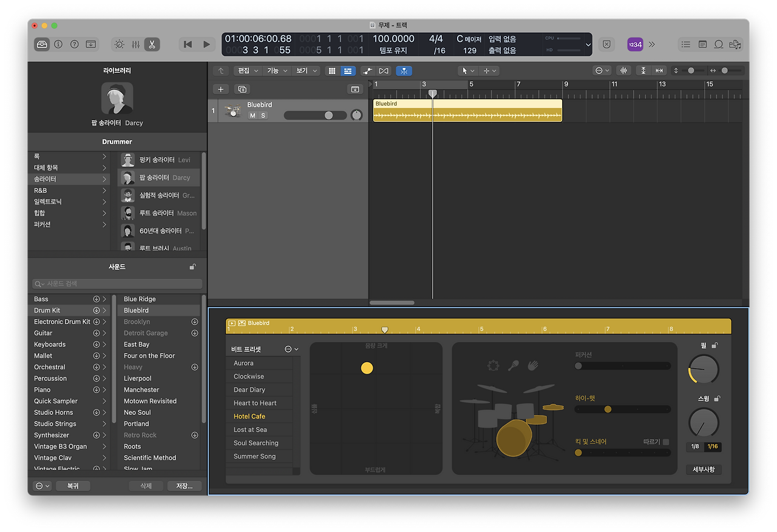Open the secondary crosshair tool dropdown
Image resolution: width=777 pixels, height=532 pixels.
489,71
